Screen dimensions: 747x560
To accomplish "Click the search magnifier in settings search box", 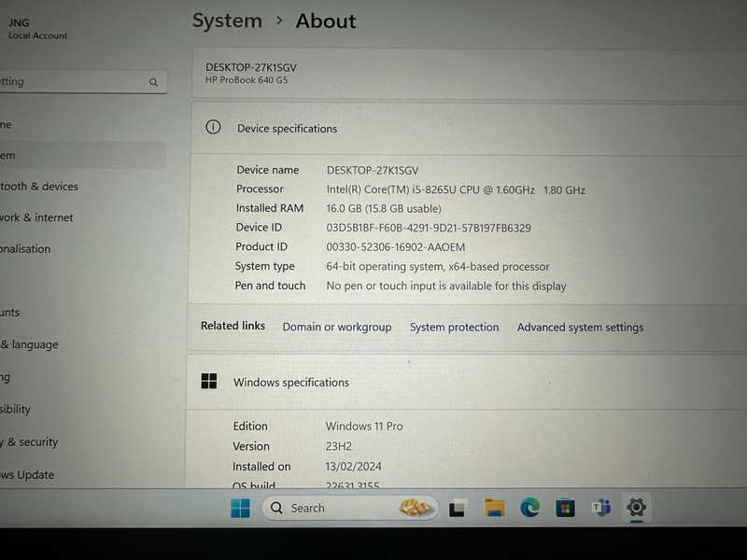I will point(153,82).
